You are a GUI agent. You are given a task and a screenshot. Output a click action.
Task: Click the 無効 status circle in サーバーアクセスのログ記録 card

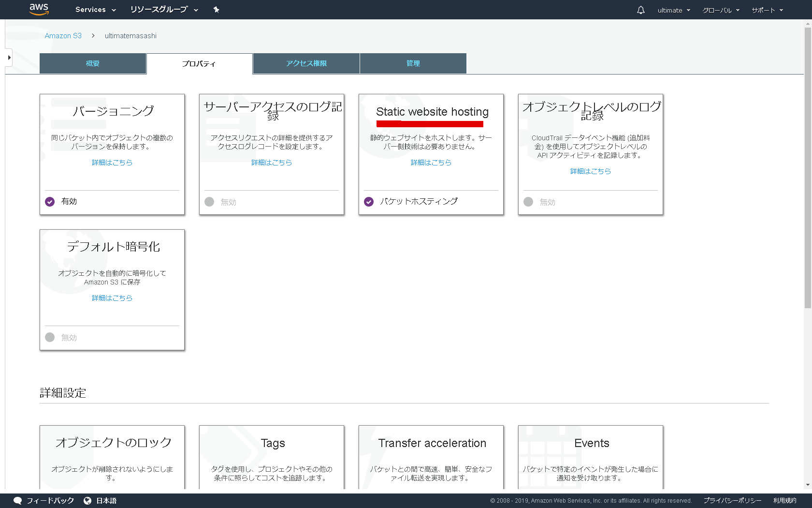209,202
